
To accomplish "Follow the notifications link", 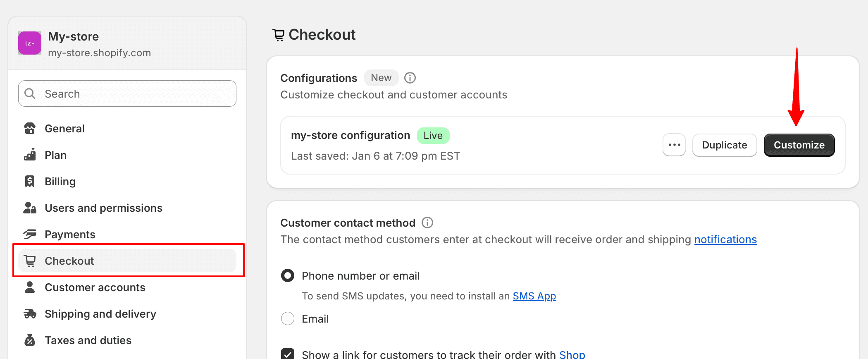I will tap(725, 239).
